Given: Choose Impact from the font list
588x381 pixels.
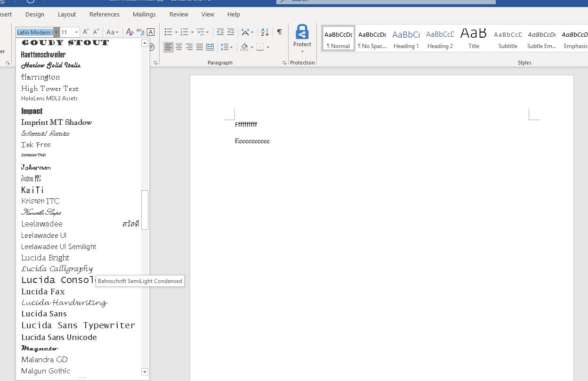Looking at the screenshot, I should pyautogui.click(x=32, y=111).
